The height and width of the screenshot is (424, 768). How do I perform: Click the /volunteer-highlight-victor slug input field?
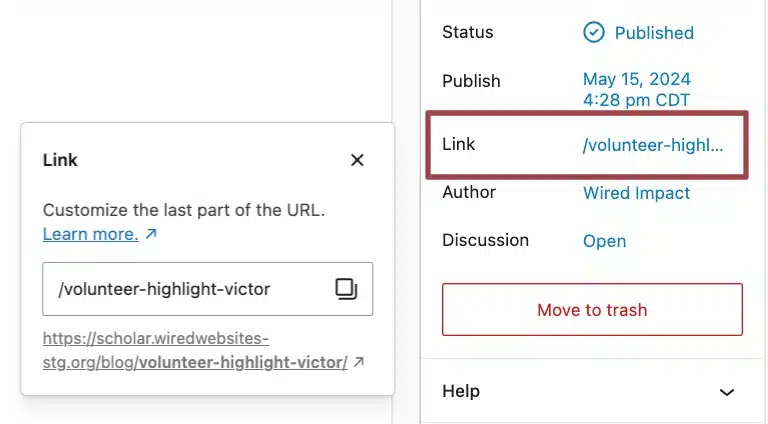208,289
